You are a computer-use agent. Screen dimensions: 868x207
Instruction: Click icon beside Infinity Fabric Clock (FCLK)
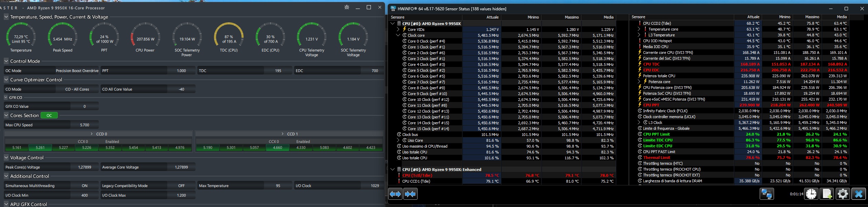point(640,111)
